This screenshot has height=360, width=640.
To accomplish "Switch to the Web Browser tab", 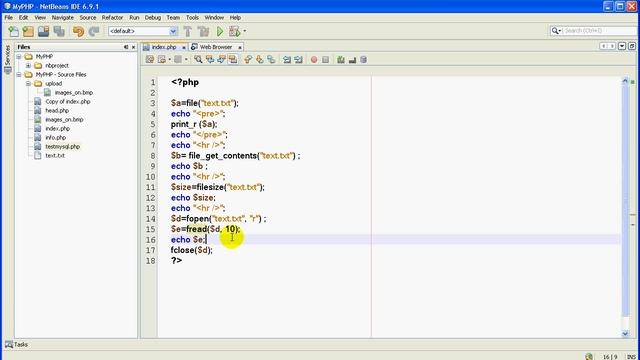I will [216, 47].
